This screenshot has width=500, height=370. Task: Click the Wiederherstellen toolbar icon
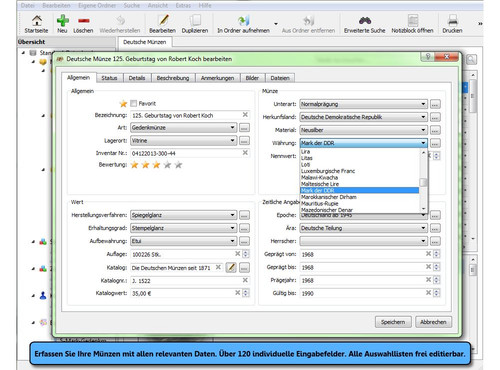pos(120,24)
